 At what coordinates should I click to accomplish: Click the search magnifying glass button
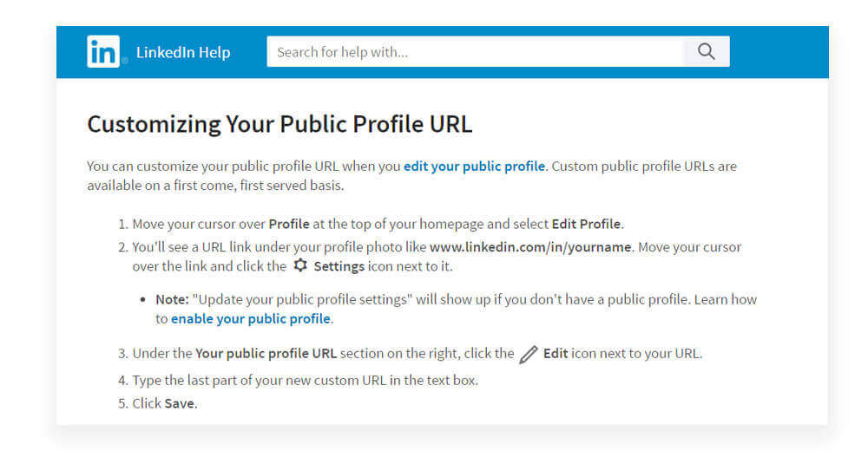pyautogui.click(x=706, y=52)
